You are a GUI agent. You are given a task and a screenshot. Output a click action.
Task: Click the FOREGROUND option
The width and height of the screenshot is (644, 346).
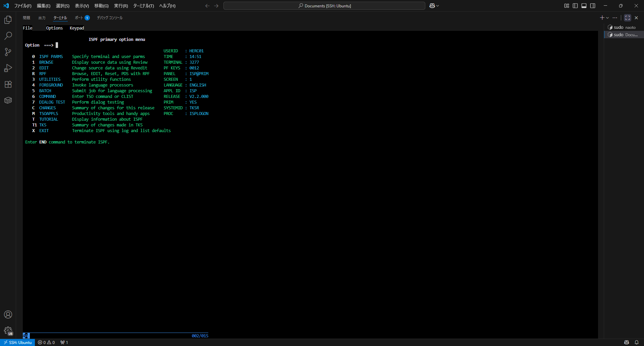(x=51, y=85)
